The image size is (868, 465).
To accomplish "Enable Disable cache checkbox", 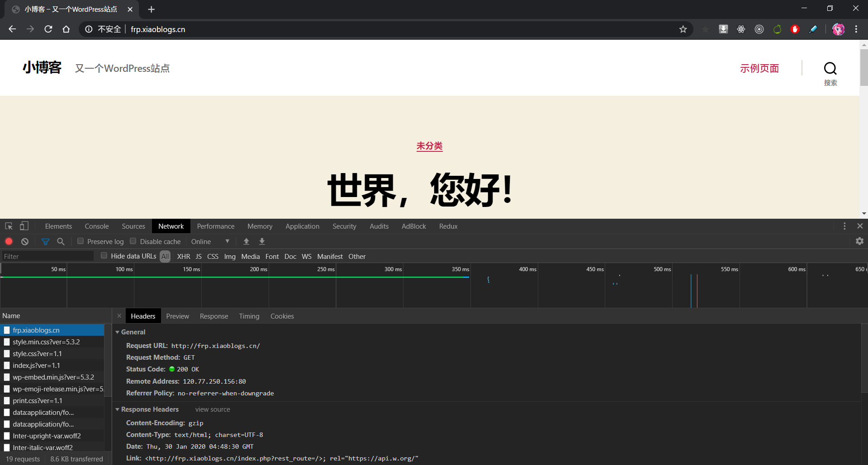I will click(133, 241).
